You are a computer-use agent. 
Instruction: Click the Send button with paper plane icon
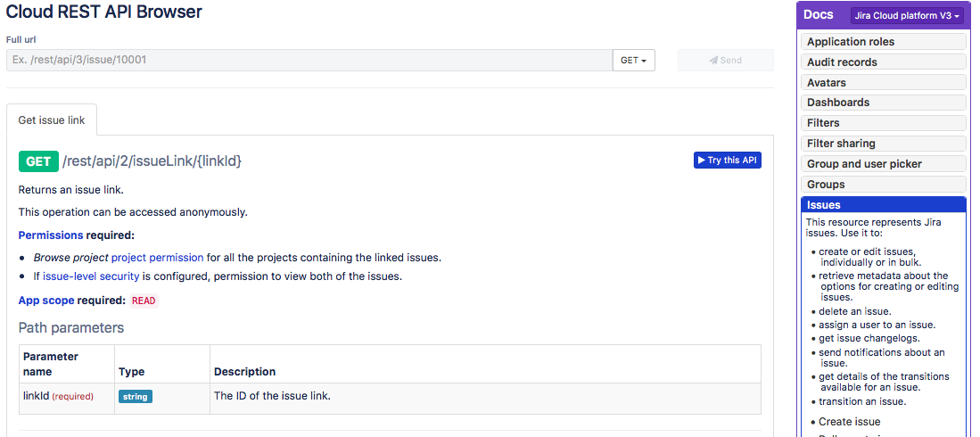coord(725,61)
